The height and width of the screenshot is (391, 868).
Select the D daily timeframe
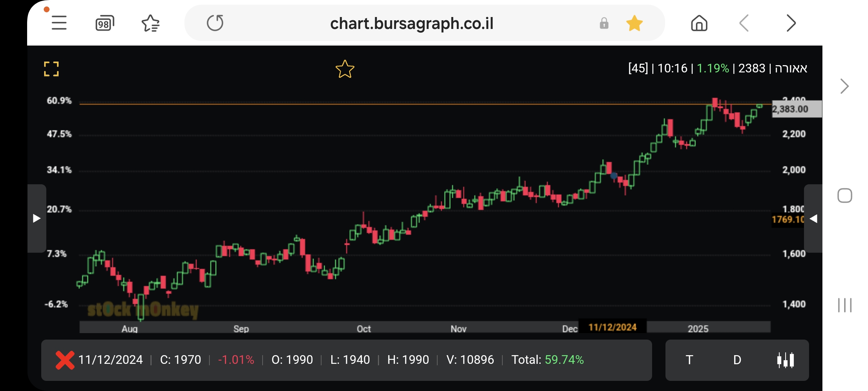737,360
